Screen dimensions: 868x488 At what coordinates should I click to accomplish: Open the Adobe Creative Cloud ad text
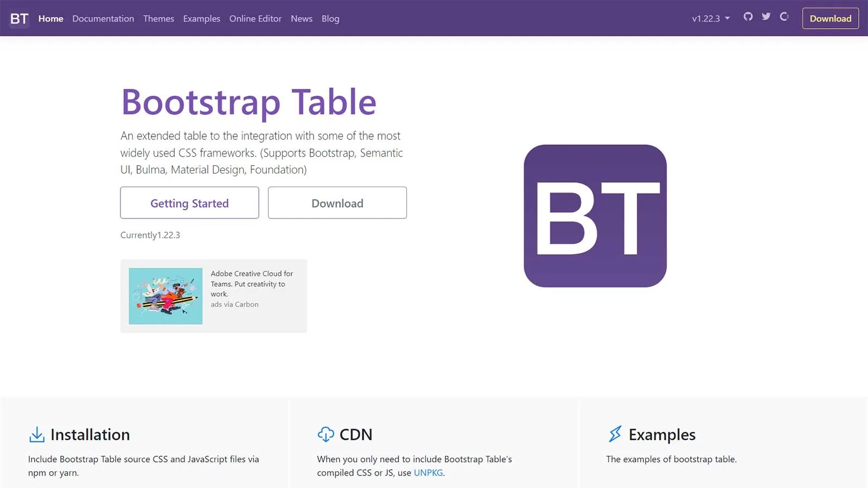pos(252,284)
